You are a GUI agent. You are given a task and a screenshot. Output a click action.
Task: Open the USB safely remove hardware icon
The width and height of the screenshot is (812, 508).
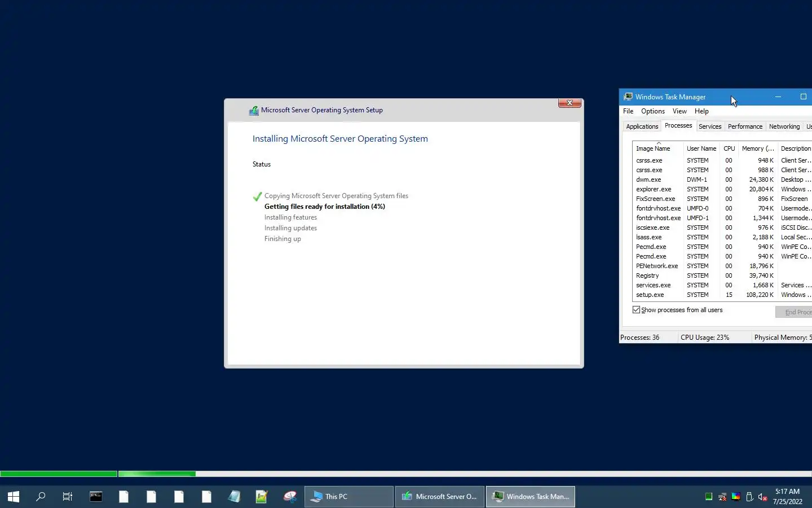(x=749, y=497)
